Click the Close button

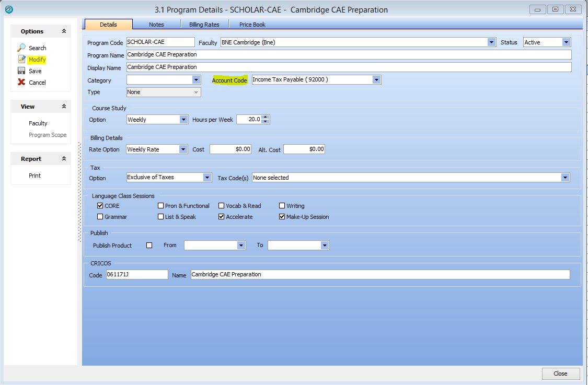point(560,374)
